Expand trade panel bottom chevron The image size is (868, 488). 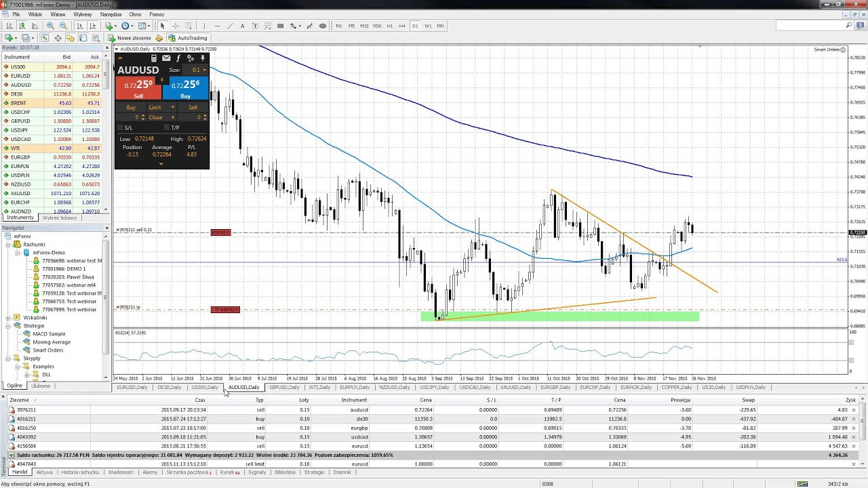pos(161,163)
